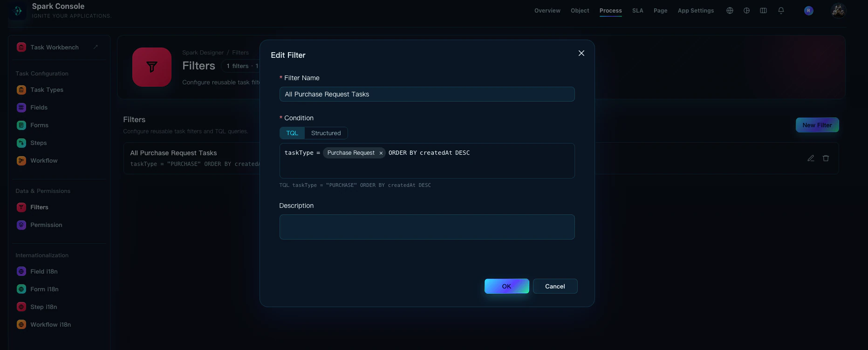Click the Field i18n sidebar icon

pos(21,272)
